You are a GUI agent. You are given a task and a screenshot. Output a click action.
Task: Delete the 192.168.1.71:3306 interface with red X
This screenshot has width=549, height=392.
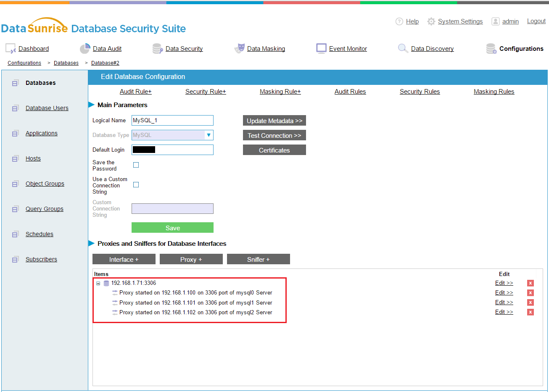coord(531,283)
